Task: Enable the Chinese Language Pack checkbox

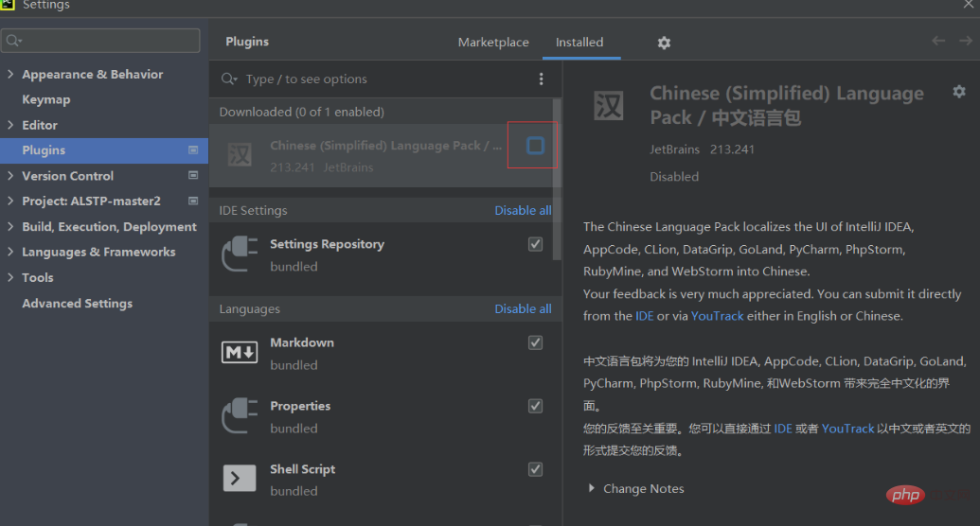Action: pos(536,146)
